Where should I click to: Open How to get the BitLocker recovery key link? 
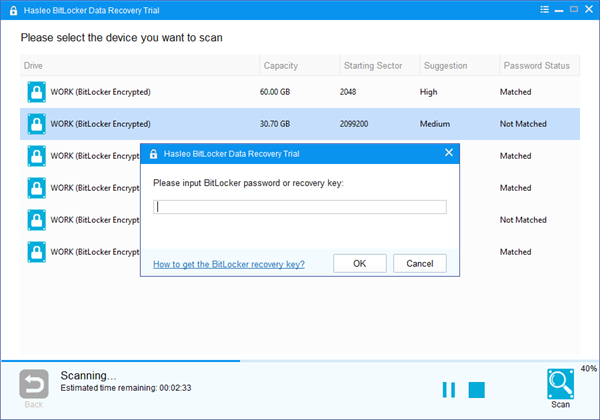(228, 265)
